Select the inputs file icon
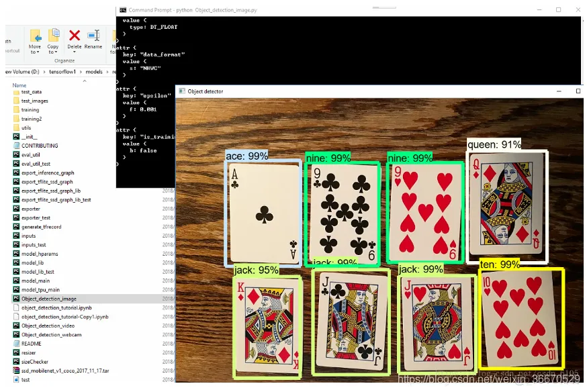 tap(16, 236)
